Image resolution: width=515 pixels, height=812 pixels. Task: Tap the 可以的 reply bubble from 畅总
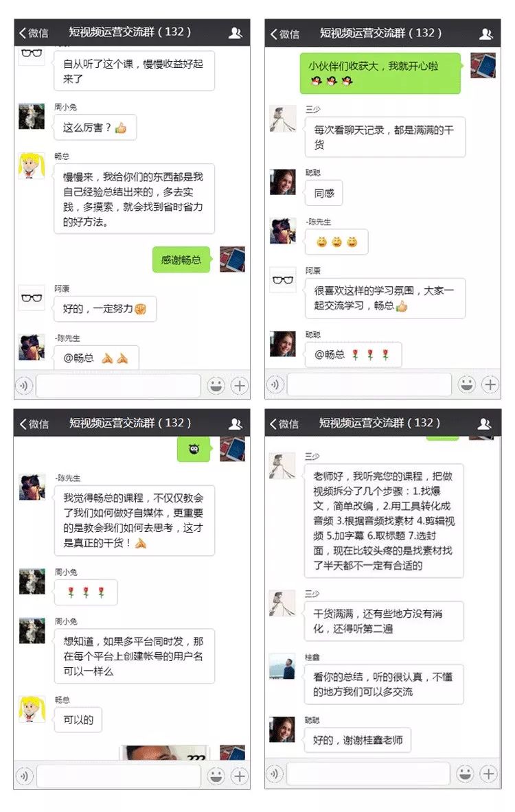point(79,720)
